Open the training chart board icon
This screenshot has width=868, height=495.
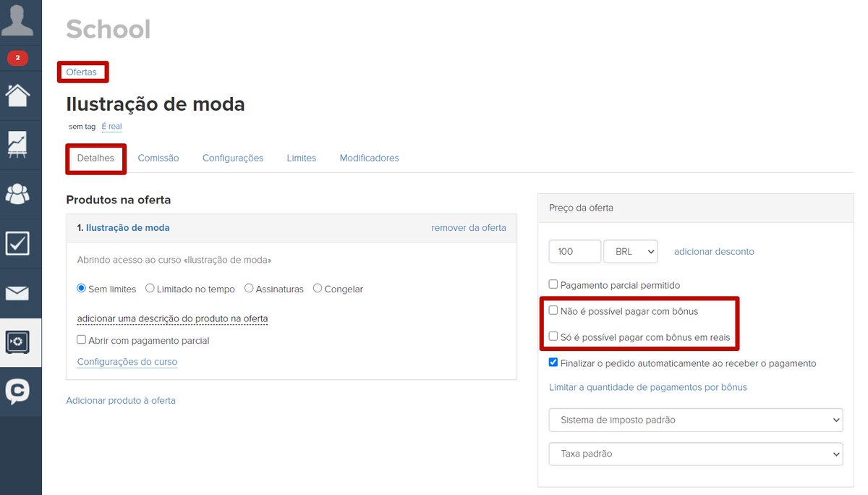click(17, 144)
